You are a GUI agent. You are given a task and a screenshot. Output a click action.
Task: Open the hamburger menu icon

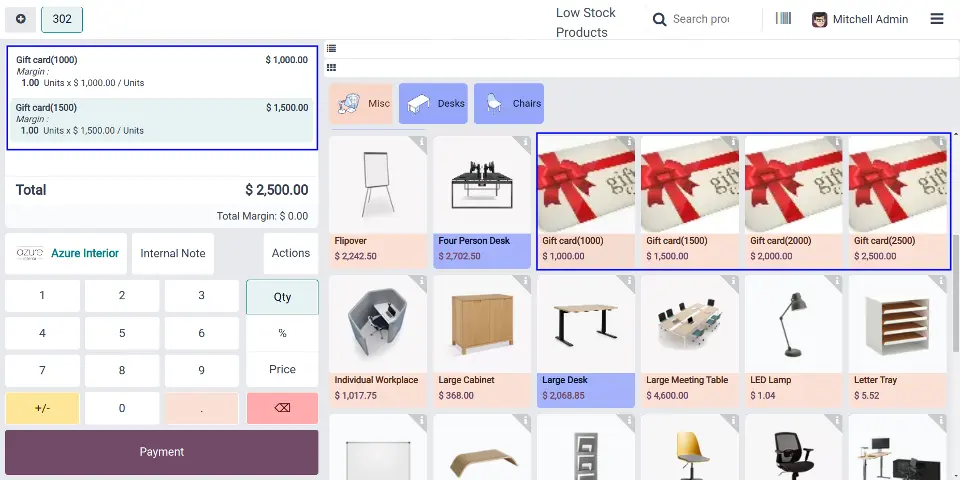(x=937, y=19)
